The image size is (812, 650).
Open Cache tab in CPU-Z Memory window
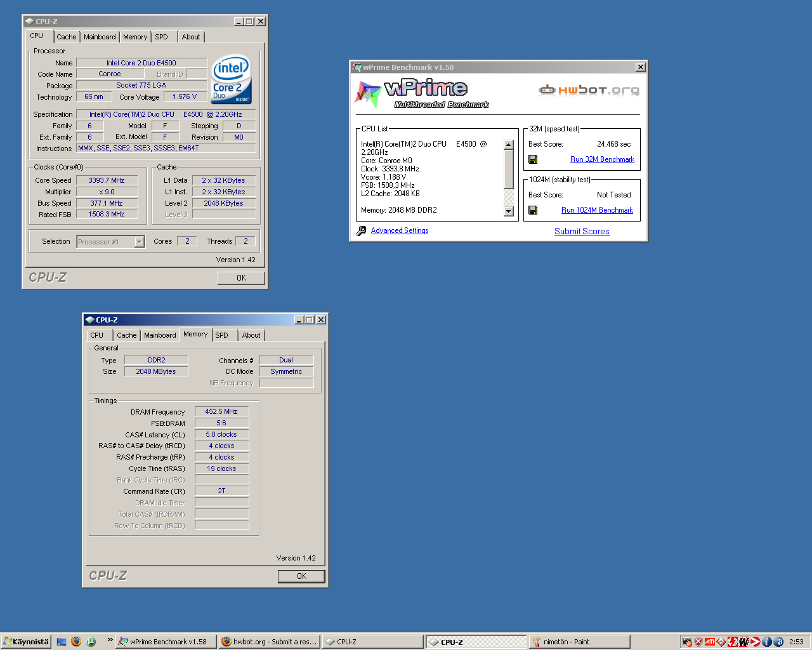tap(126, 335)
